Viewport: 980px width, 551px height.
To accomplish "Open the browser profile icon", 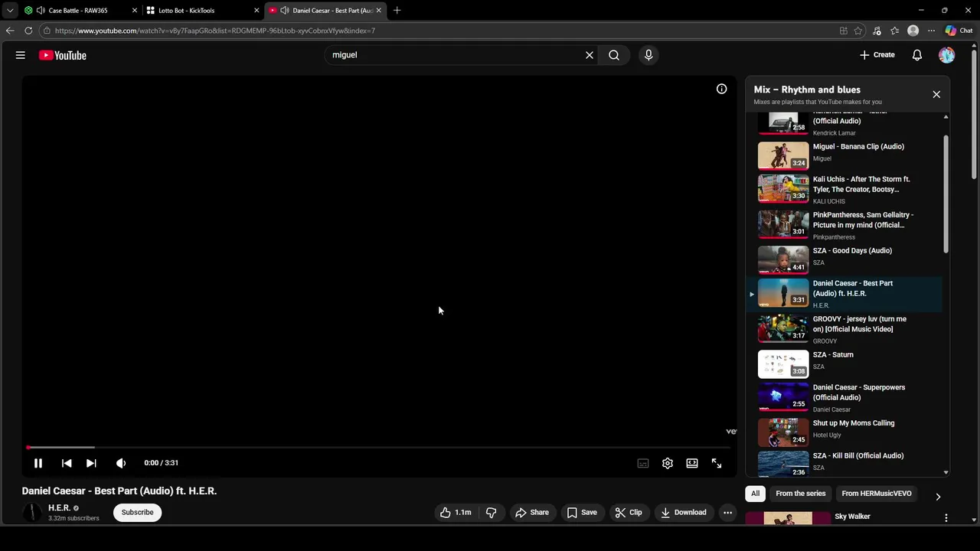I will [913, 31].
